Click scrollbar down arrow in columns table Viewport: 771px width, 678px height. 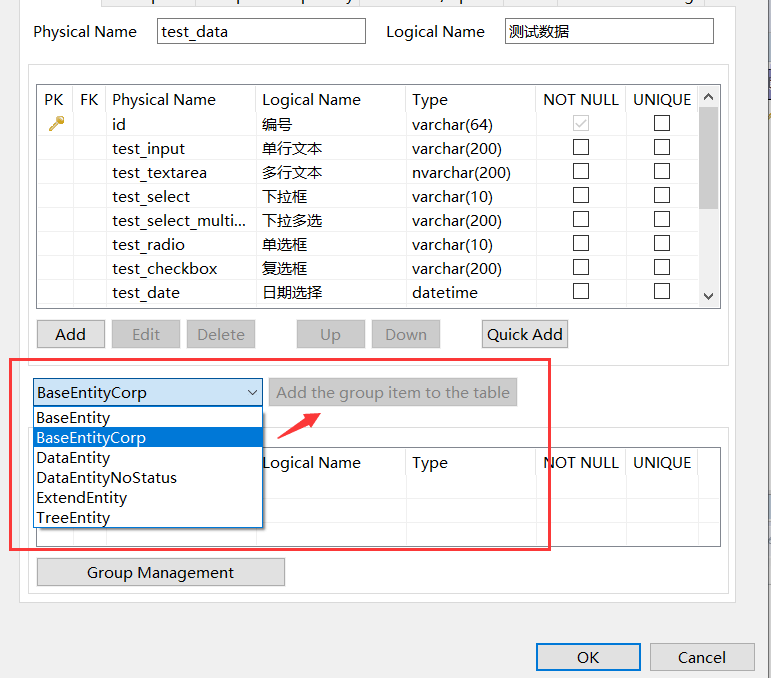pyautogui.click(x=709, y=296)
